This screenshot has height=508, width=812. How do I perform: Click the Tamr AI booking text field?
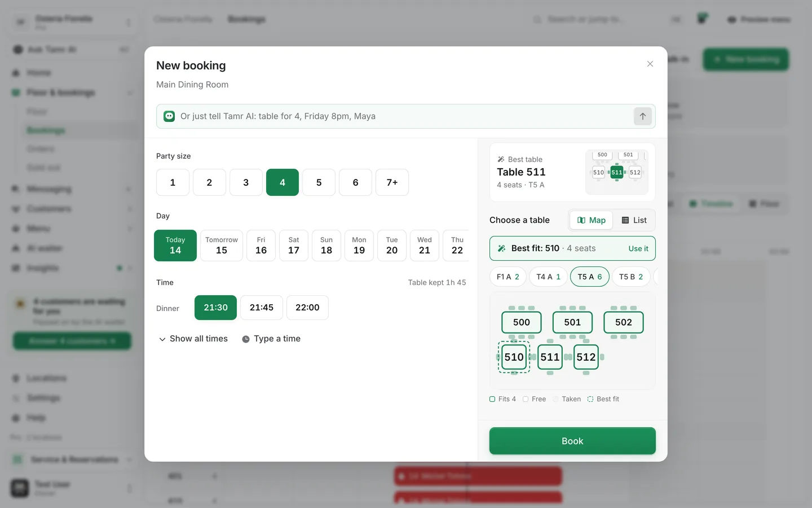[406, 116]
